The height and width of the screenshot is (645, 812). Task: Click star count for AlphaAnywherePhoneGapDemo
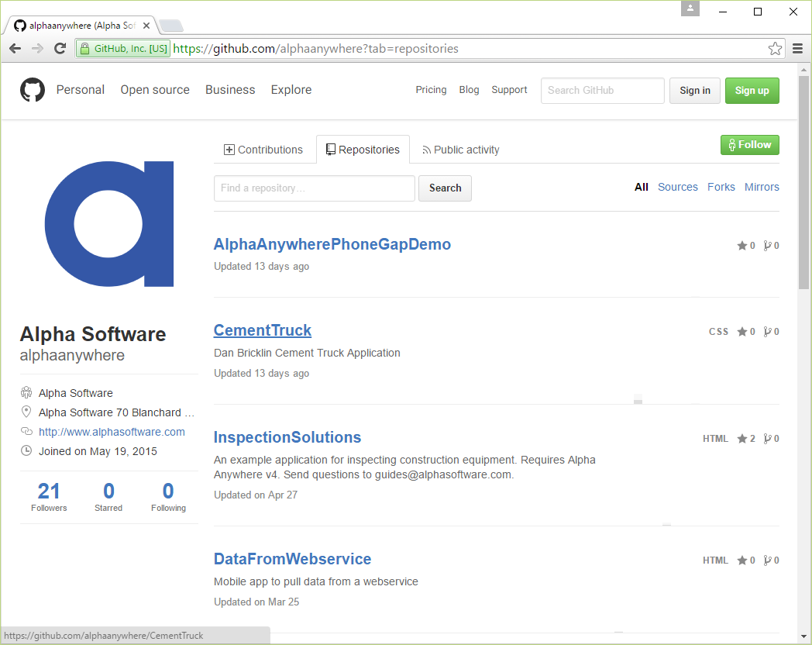pyautogui.click(x=746, y=246)
